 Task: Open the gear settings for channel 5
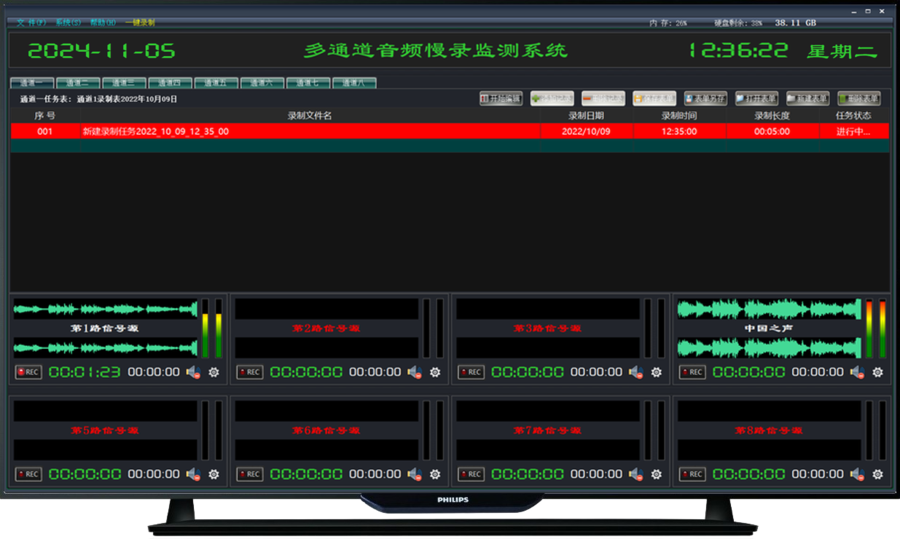pyautogui.click(x=213, y=474)
